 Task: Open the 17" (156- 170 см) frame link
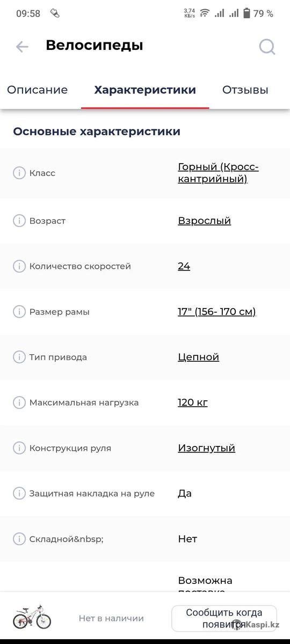[217, 311]
